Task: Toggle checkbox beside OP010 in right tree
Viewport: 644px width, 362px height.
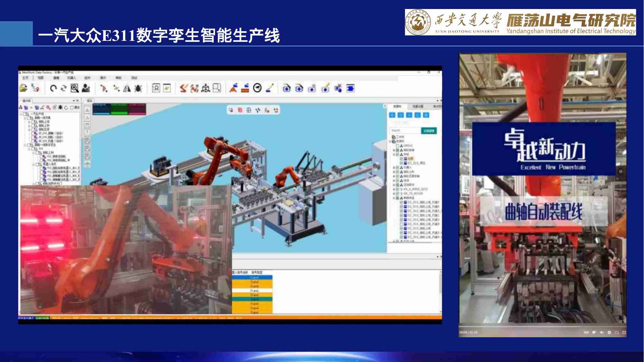Action: tap(397, 146)
